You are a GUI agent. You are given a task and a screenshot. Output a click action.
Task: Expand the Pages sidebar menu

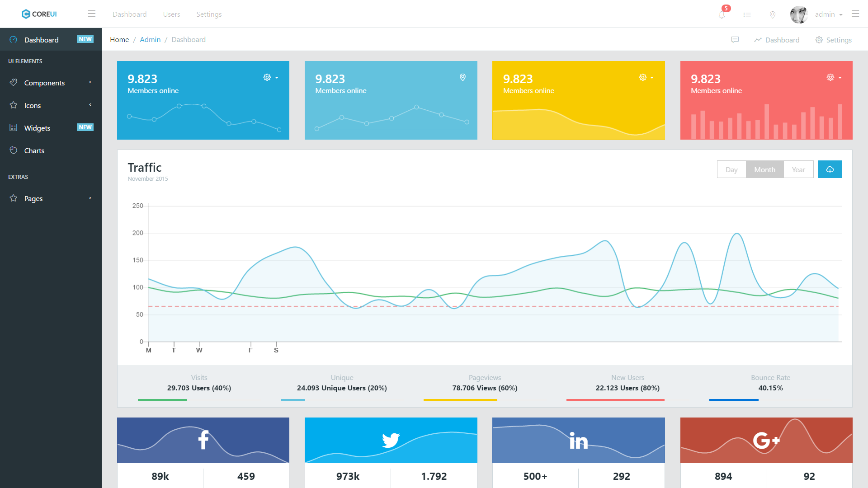(x=51, y=198)
